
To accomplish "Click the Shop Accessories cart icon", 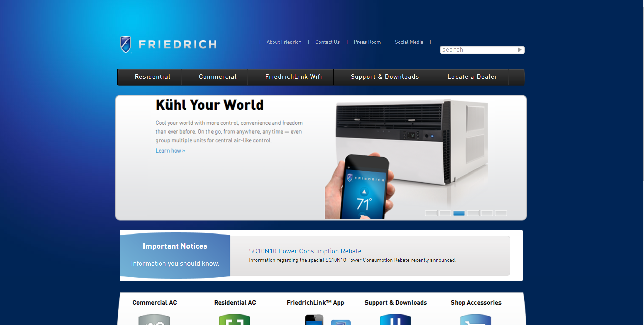I will (475, 320).
